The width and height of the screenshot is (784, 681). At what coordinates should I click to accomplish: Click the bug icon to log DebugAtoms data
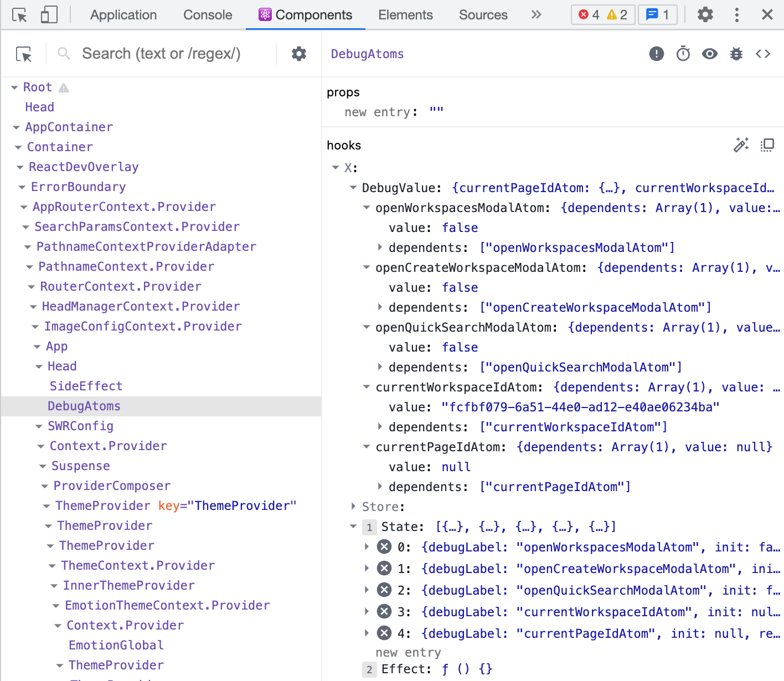(x=736, y=54)
